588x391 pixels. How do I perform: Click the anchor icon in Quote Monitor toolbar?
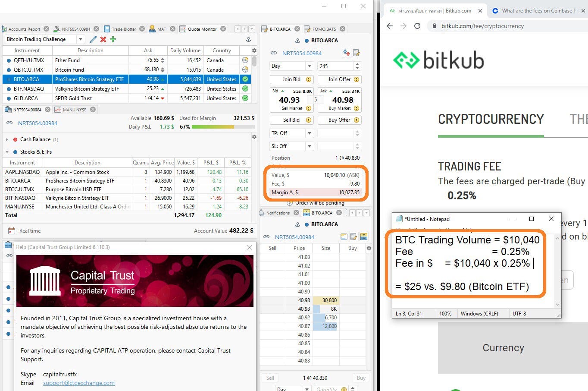click(x=248, y=39)
